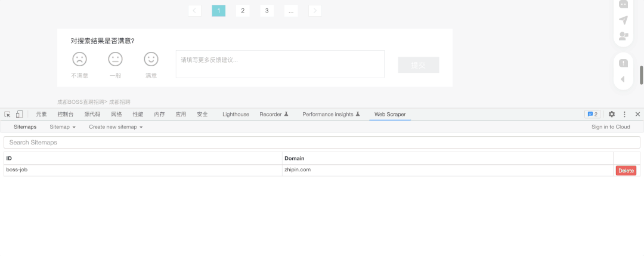Viewport: 644px width, 256px height.
Task: Go to next page with right arrow
Action: [x=315, y=11]
